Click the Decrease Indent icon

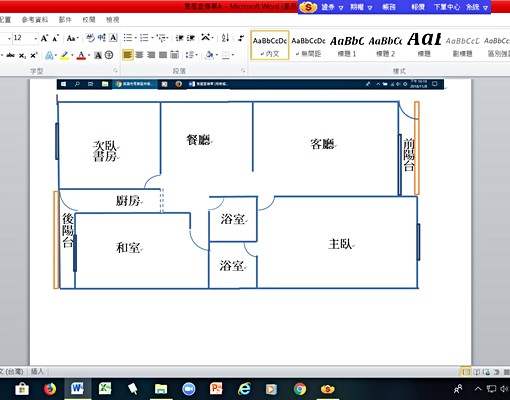pyautogui.click(x=180, y=38)
